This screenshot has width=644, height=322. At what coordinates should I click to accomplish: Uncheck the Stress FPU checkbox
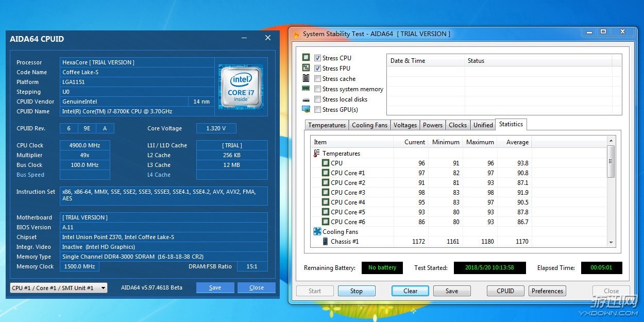[318, 69]
